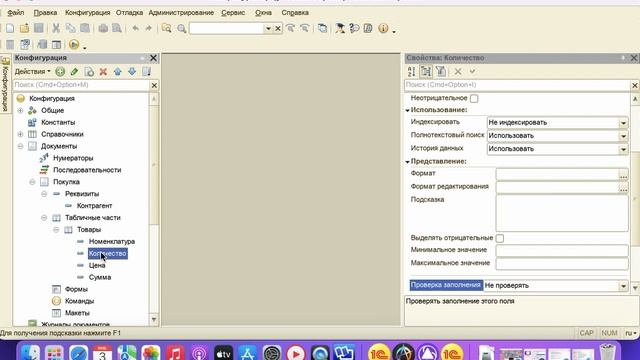Clear the configuration tree search field

click(x=154, y=85)
